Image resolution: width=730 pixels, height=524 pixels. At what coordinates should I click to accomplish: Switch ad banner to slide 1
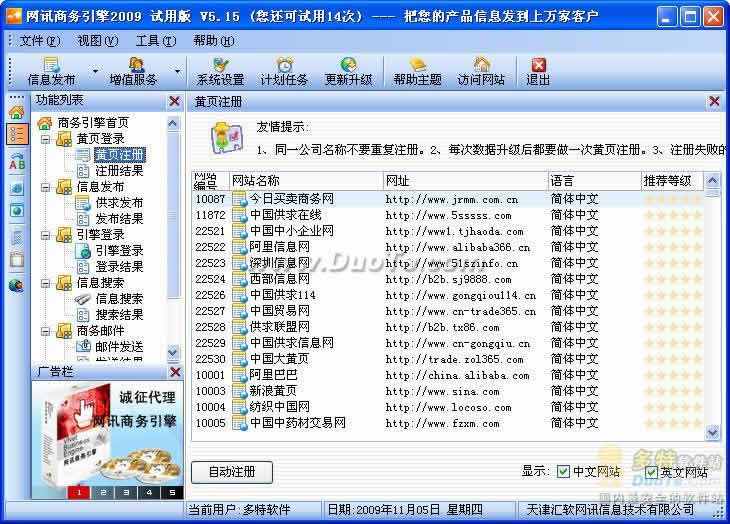pos(79,492)
